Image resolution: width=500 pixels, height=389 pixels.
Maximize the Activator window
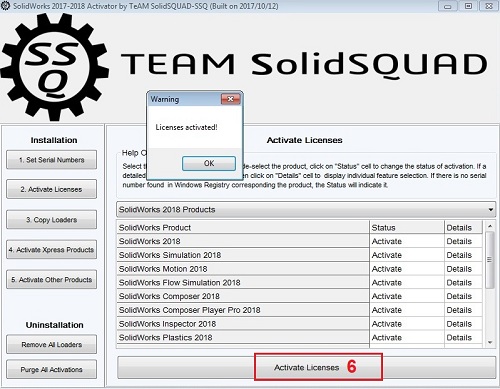click(468, 6)
